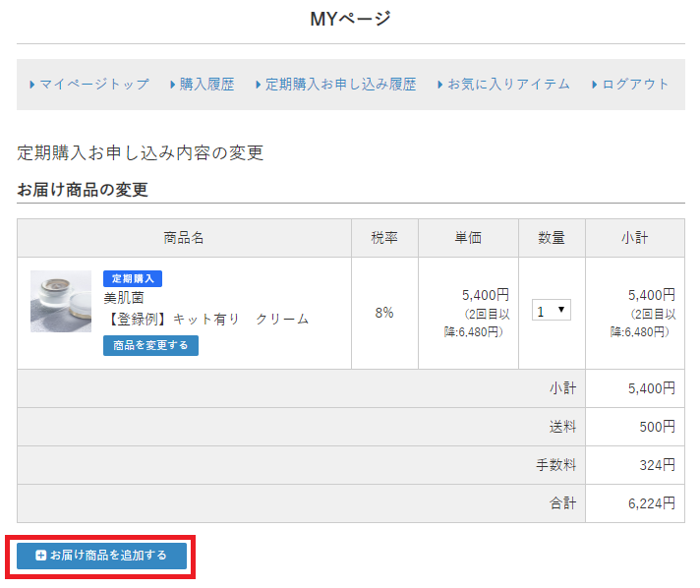Click the 定期購入 blue badge

(132, 279)
